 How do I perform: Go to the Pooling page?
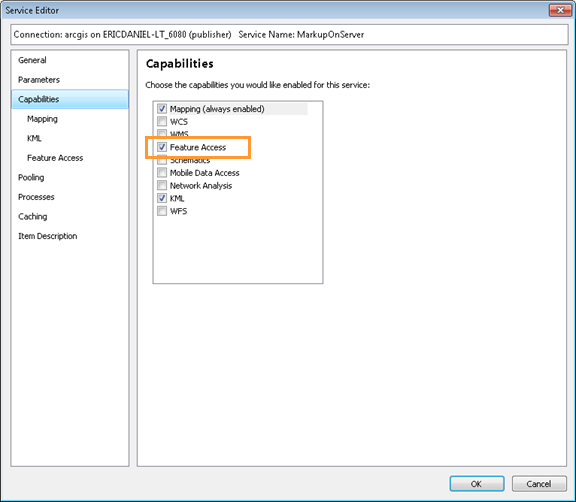point(31,177)
